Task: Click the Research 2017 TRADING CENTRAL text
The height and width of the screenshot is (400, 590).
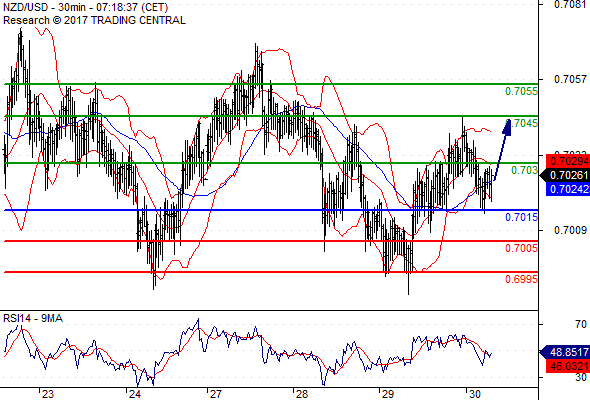Action: coord(94,20)
